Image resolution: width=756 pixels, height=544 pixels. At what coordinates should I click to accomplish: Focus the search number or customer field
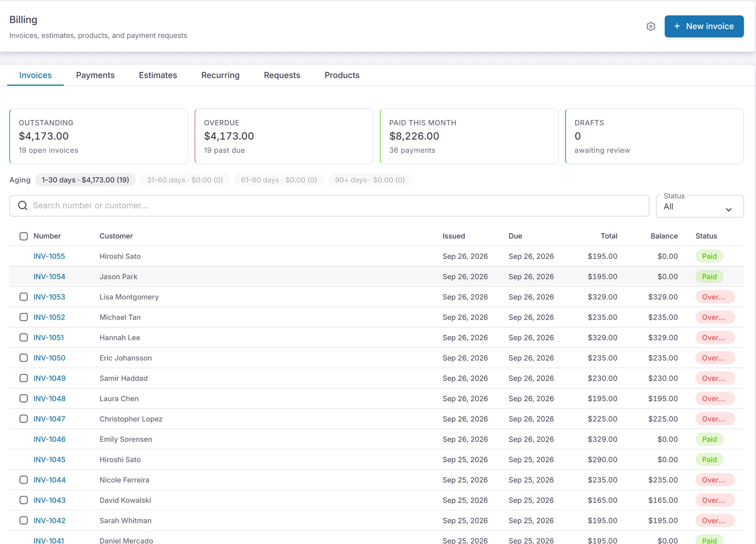pyautogui.click(x=329, y=205)
